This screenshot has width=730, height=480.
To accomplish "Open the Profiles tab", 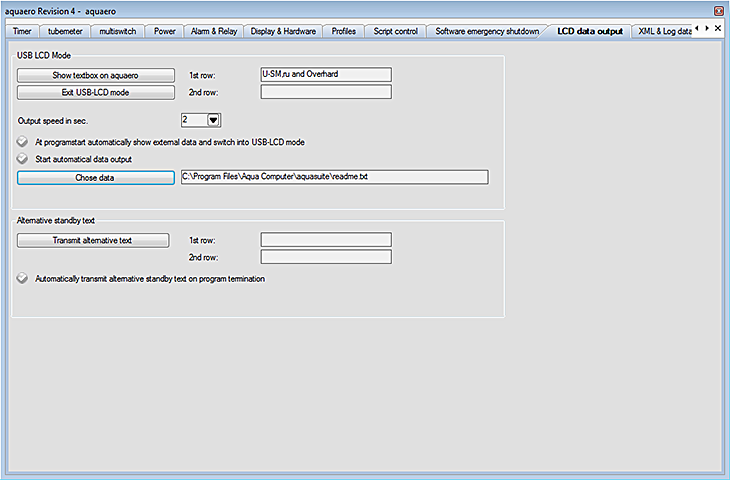I will (343, 31).
